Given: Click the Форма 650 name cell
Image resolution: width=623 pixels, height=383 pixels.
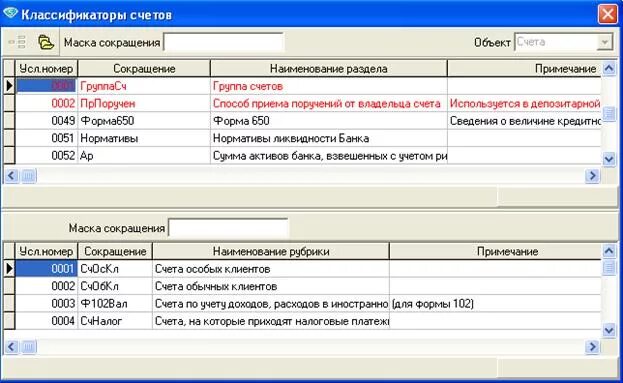Looking at the screenshot, I should [329, 121].
